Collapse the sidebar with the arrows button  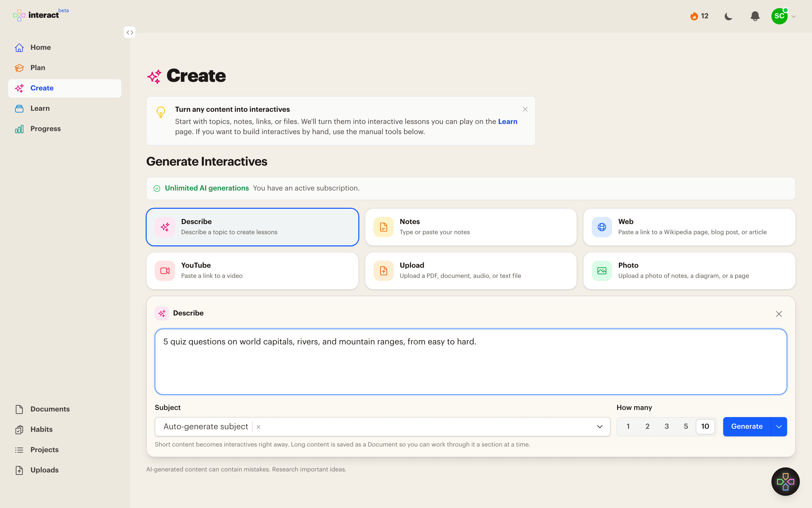pyautogui.click(x=130, y=33)
